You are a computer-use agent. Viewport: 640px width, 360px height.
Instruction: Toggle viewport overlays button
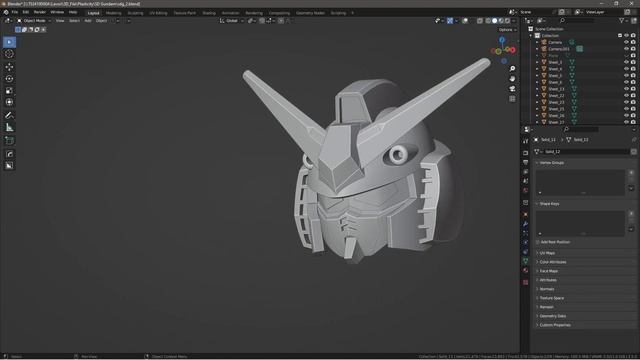[x=465, y=20]
